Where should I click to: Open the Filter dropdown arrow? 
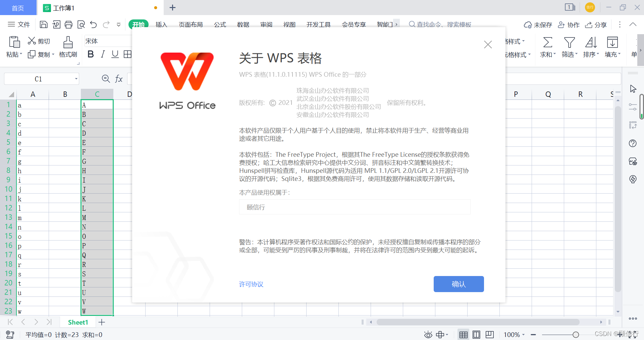coord(576,54)
